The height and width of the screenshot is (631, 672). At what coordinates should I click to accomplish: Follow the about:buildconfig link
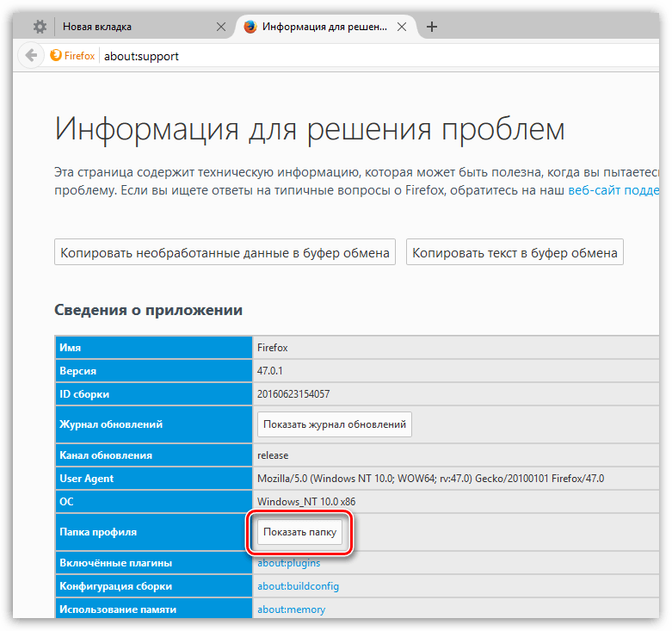298,586
